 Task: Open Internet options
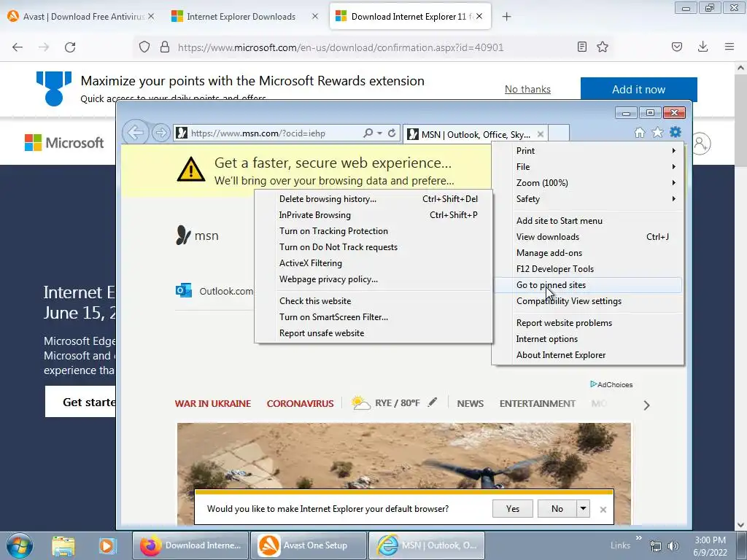588,339
